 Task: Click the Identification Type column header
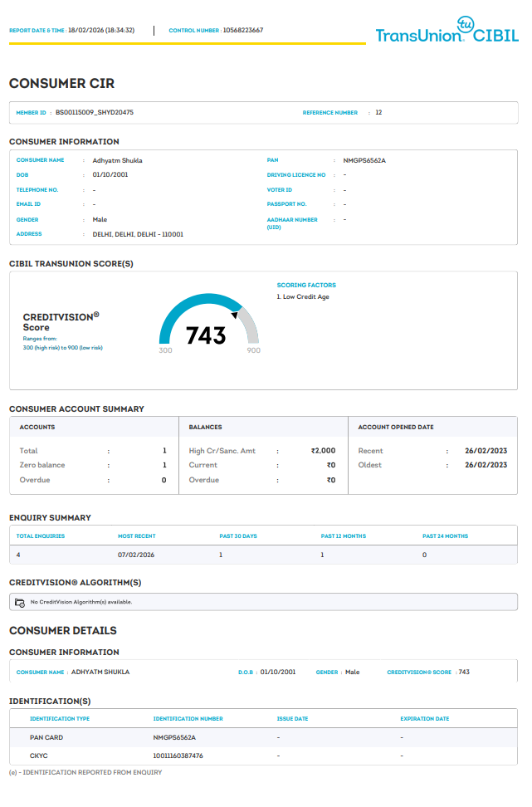coord(60,719)
